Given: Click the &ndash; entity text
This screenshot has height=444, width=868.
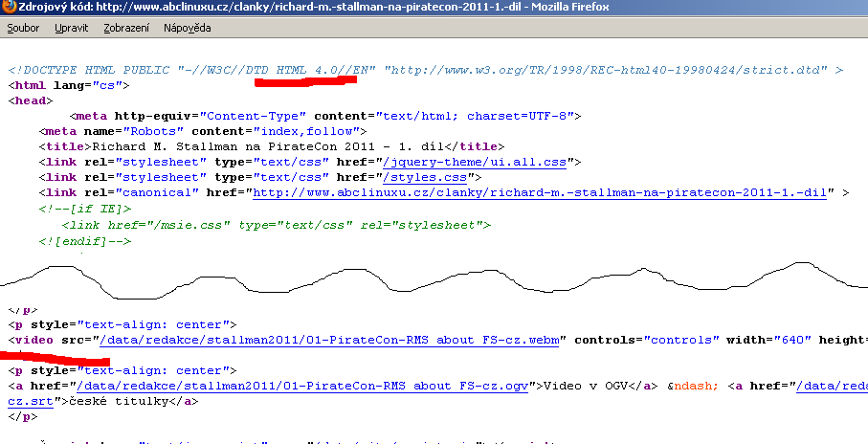Looking at the screenshot, I should tap(692, 386).
